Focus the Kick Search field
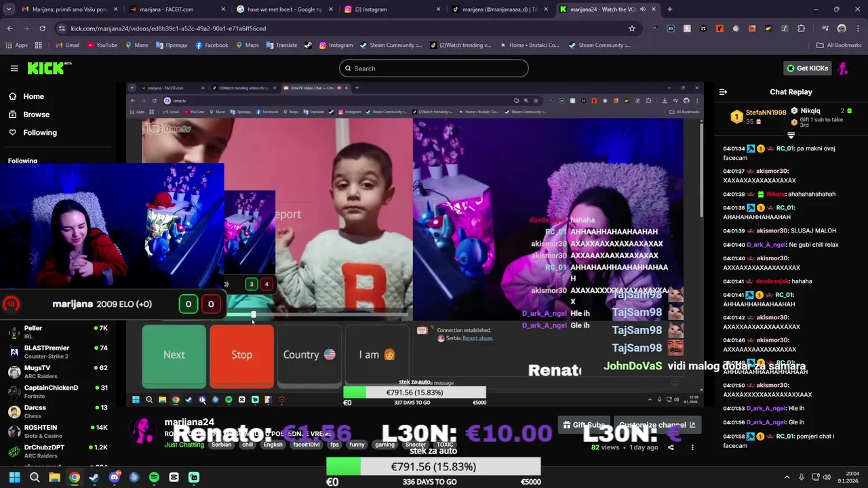868x488 pixels. [434, 68]
